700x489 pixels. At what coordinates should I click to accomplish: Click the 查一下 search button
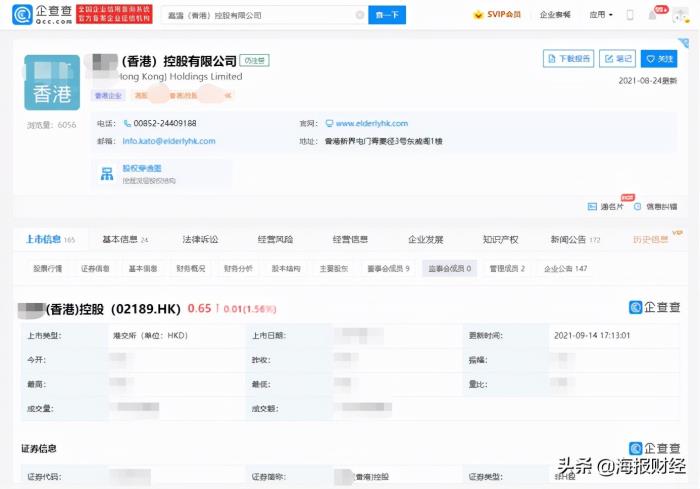[389, 16]
